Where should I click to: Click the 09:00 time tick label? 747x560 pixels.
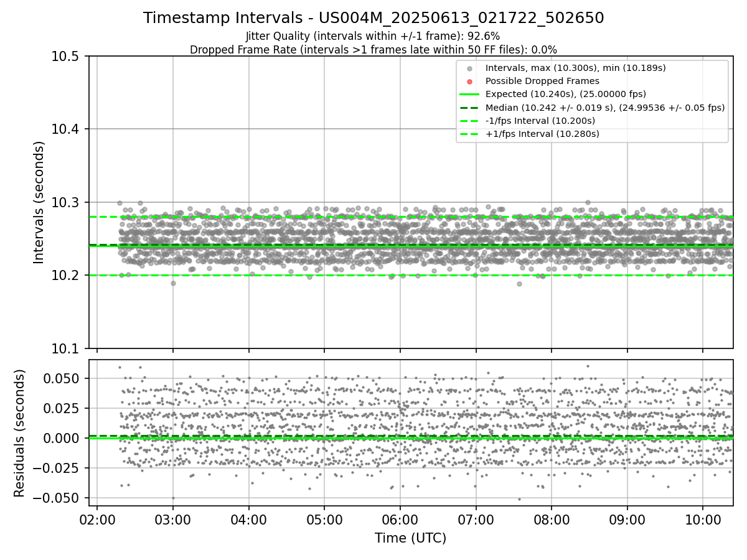point(627,520)
